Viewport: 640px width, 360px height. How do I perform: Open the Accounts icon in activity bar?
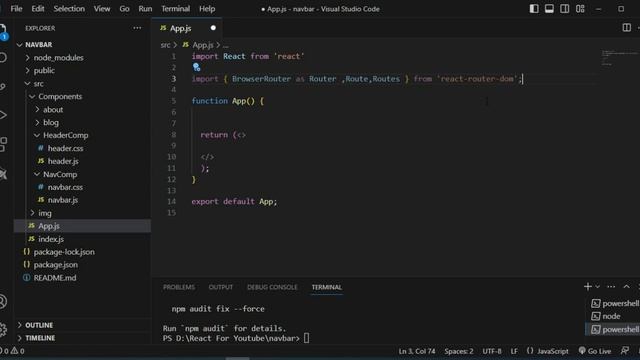[3, 302]
